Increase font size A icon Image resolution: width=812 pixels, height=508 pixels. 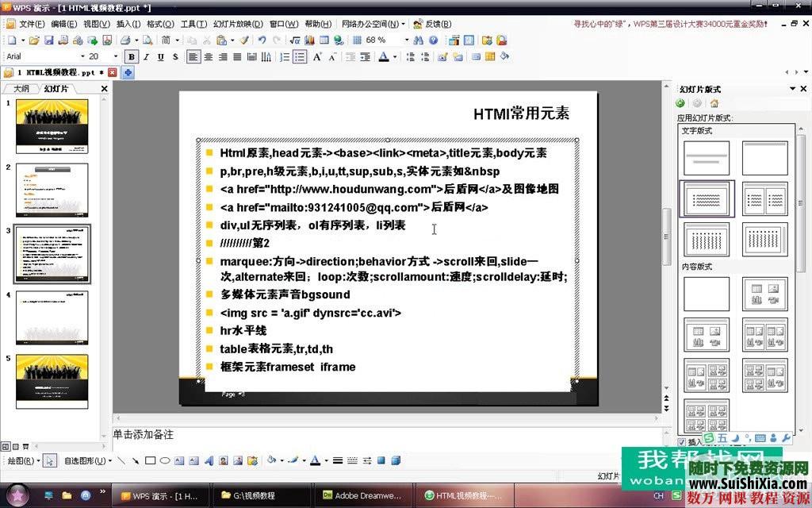pos(317,56)
